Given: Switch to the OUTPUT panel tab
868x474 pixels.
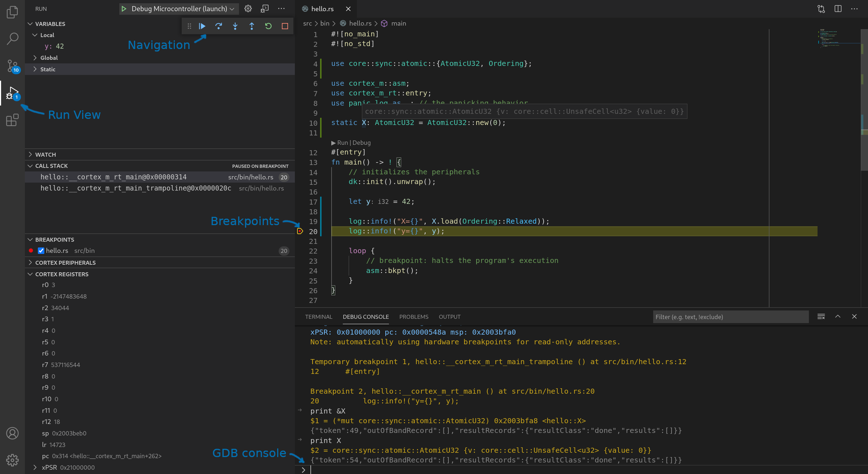Looking at the screenshot, I should (449, 317).
